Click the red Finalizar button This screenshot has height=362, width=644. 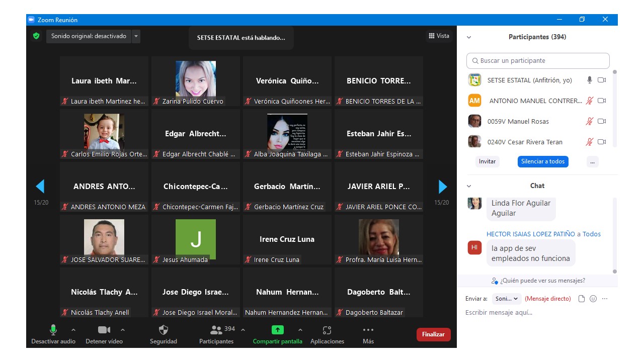tap(433, 334)
